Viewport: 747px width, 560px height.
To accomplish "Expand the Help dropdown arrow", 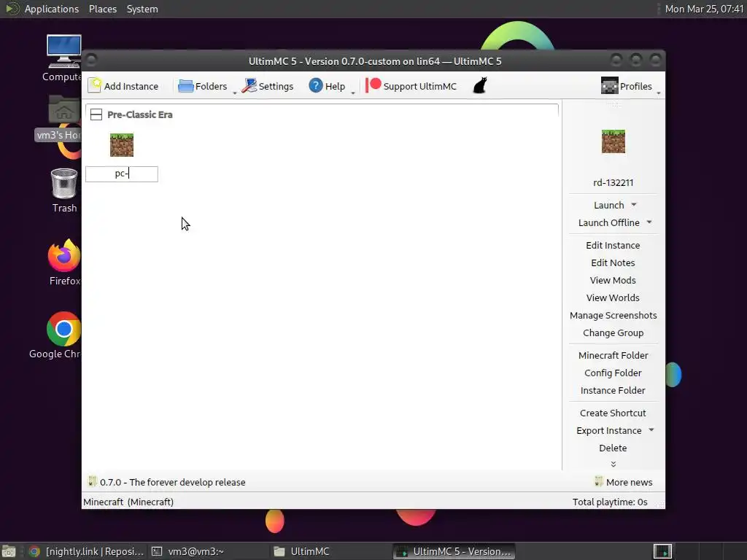I will 353,93.
